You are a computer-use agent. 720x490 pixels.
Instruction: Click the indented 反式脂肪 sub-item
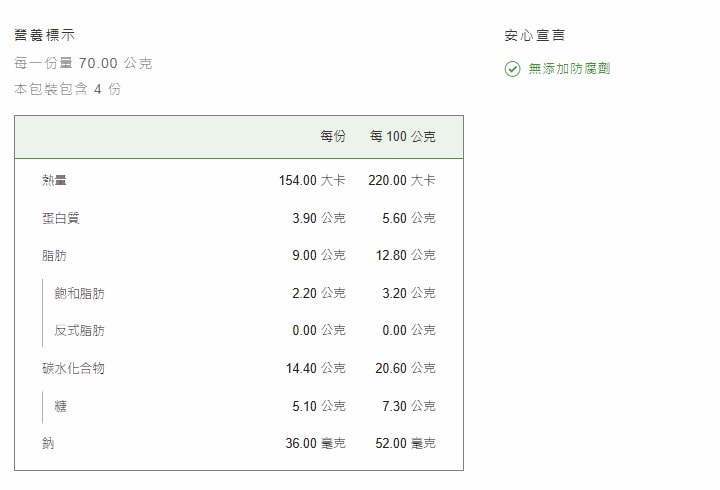pyautogui.click(x=79, y=331)
